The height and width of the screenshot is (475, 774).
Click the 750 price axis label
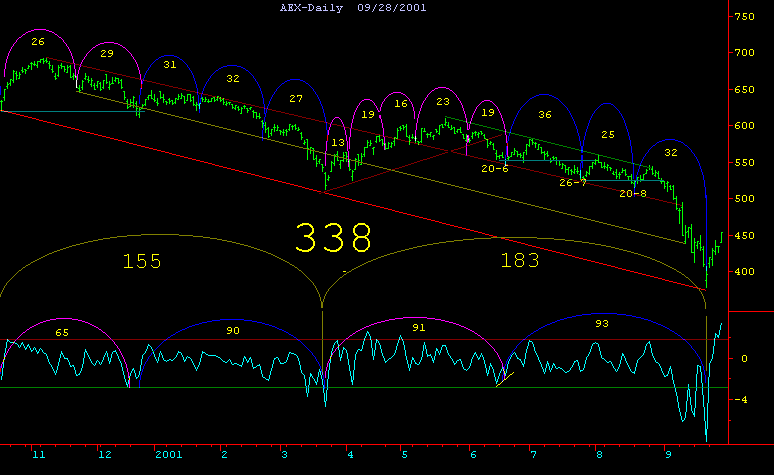(x=744, y=17)
